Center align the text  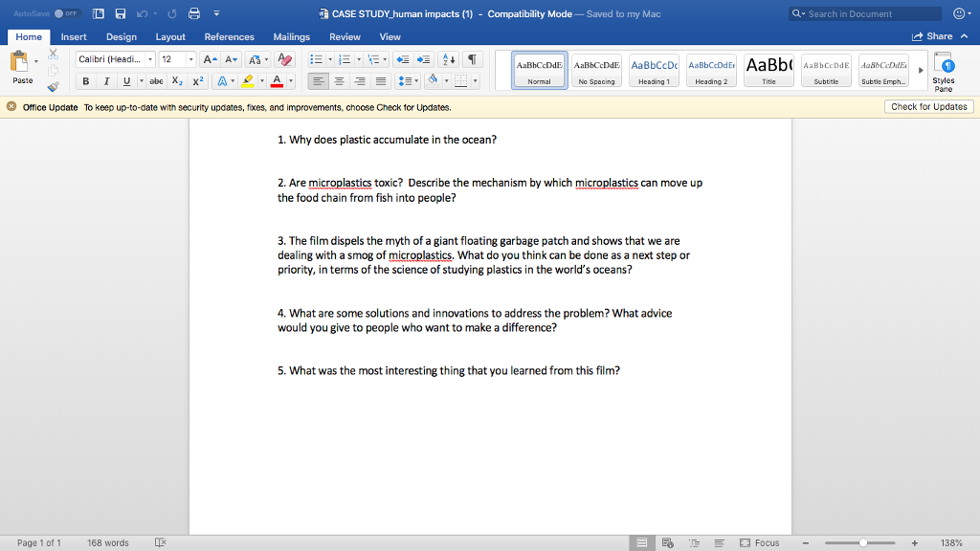[x=339, y=81]
